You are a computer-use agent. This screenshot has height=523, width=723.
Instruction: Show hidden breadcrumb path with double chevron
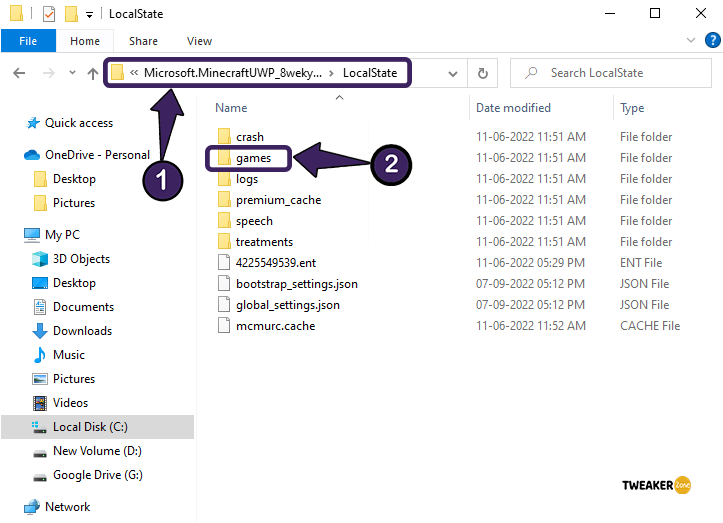click(x=134, y=73)
